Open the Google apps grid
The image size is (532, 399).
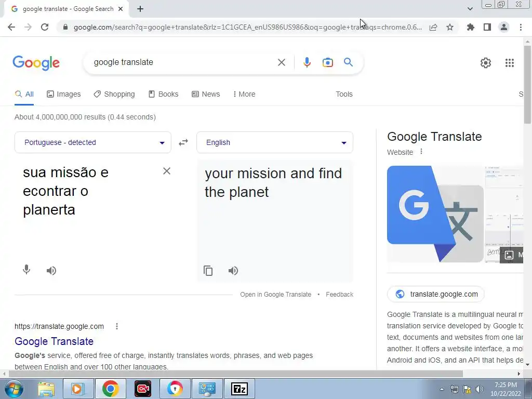pos(509,63)
